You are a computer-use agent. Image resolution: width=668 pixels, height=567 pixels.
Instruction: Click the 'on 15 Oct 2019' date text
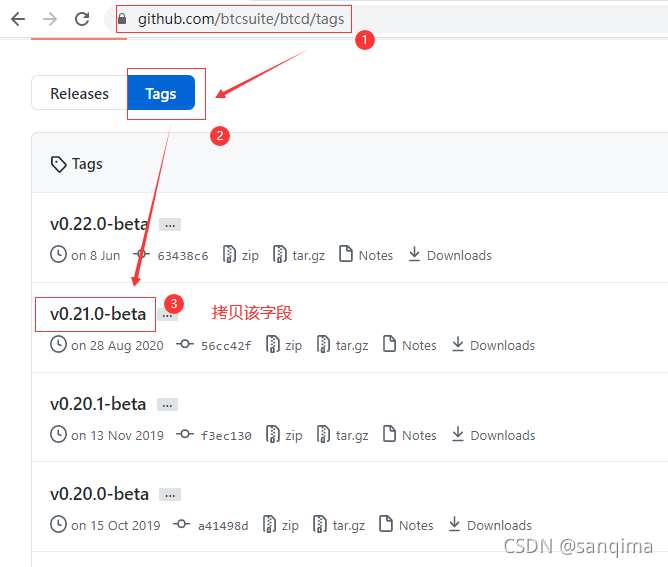pyautogui.click(x=115, y=525)
